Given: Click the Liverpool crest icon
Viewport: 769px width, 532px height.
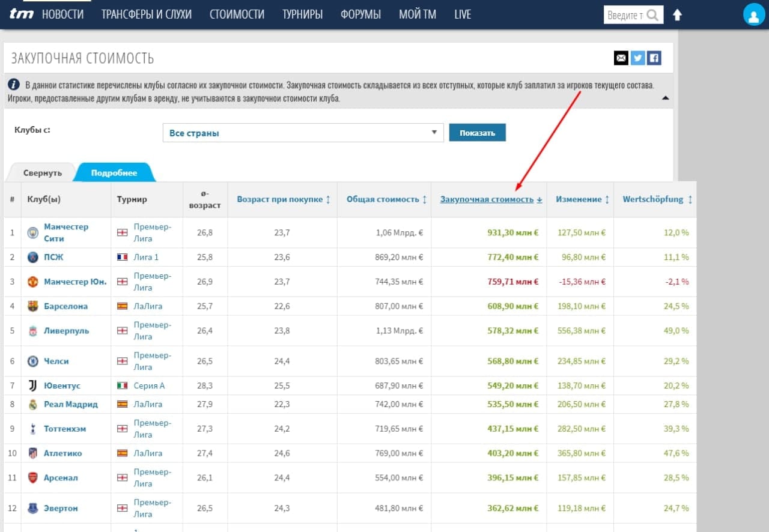Looking at the screenshot, I should (32, 331).
